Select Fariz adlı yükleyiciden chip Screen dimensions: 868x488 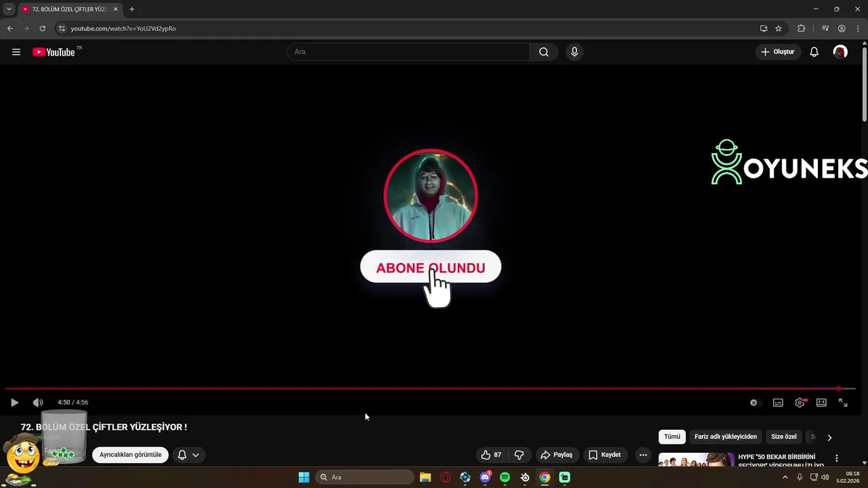(726, 437)
